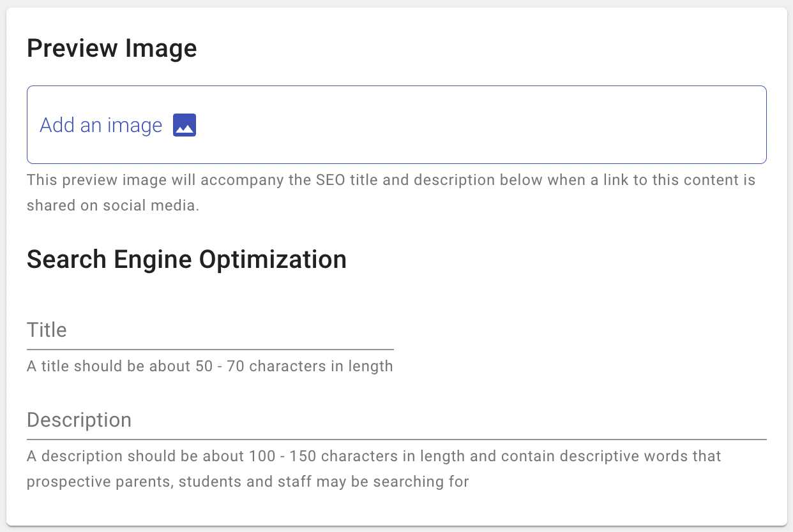Focus the SEO Description input field
This screenshot has height=532, width=793.
[396, 421]
